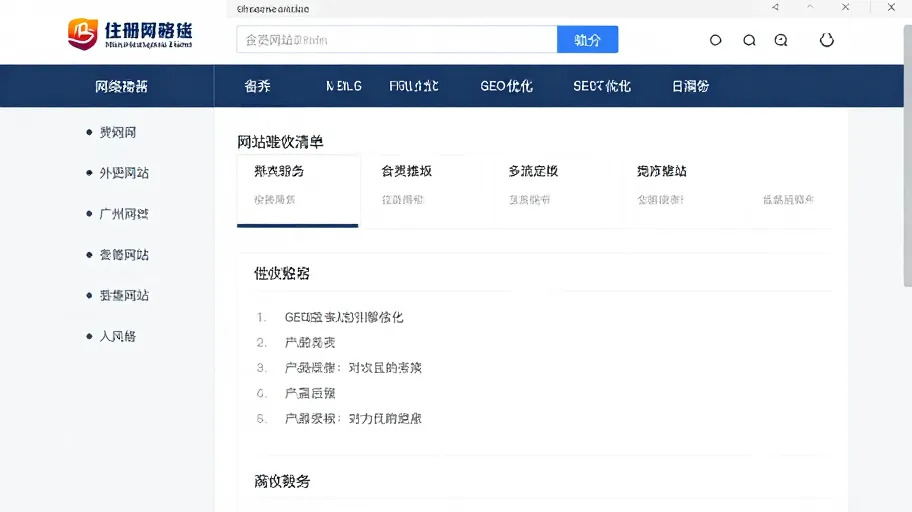Image resolution: width=912 pixels, height=512 pixels.
Task: Click inside the header search field
Action: point(397,40)
